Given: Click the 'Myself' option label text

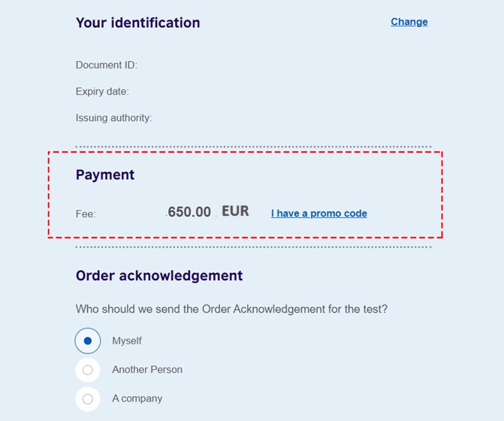Looking at the screenshot, I should [127, 341].
